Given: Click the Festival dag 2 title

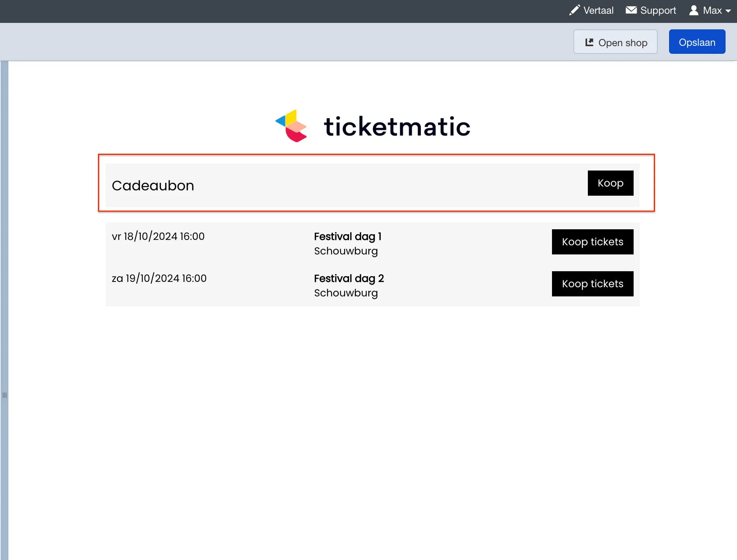Looking at the screenshot, I should [x=349, y=278].
